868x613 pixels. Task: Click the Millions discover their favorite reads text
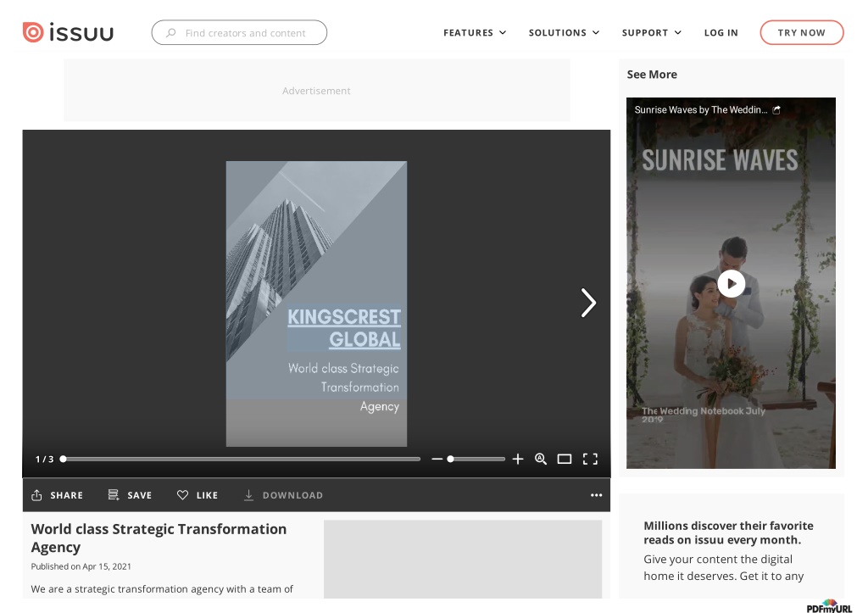(728, 532)
